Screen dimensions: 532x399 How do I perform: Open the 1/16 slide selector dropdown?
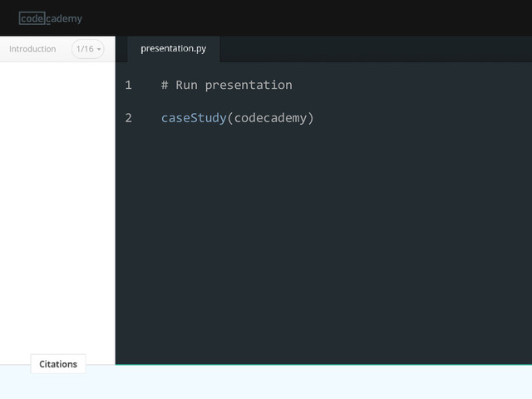88,49
